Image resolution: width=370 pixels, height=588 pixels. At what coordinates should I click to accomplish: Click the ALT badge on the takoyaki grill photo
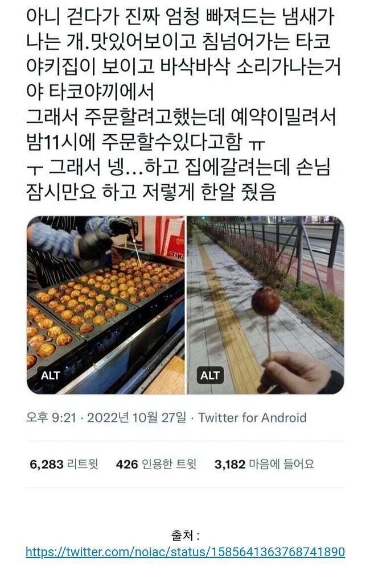(50, 375)
